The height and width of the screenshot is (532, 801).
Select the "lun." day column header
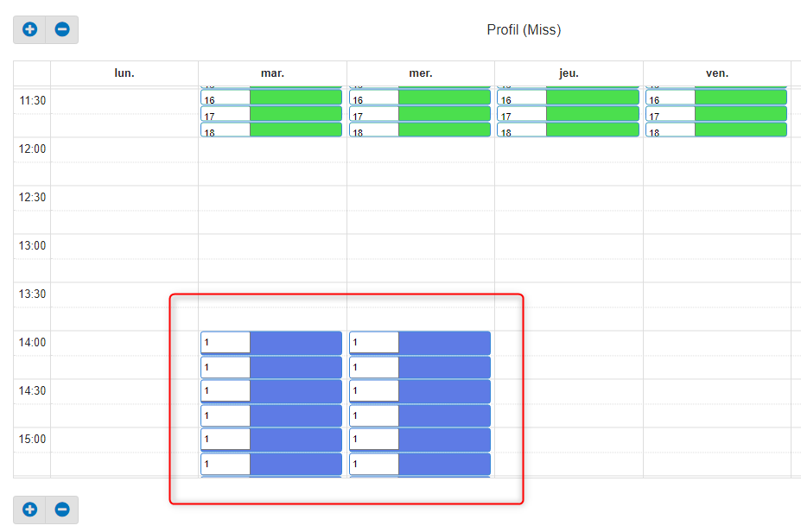[124, 73]
